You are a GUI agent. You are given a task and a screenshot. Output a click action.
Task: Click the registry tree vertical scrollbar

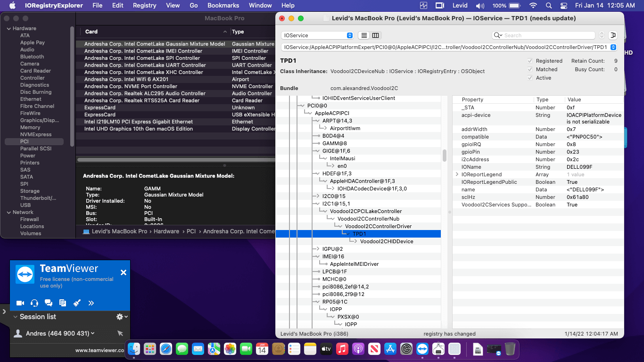(x=445, y=156)
